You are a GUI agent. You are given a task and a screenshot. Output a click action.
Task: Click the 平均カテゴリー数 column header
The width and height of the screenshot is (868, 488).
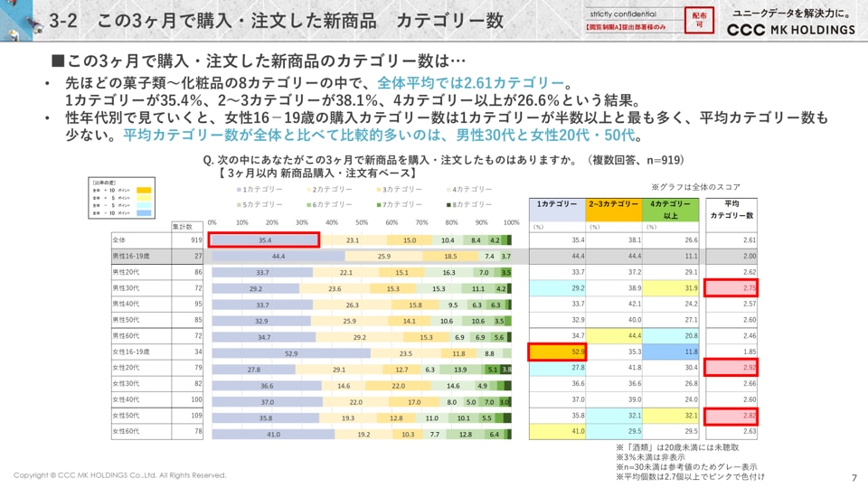[x=731, y=210]
